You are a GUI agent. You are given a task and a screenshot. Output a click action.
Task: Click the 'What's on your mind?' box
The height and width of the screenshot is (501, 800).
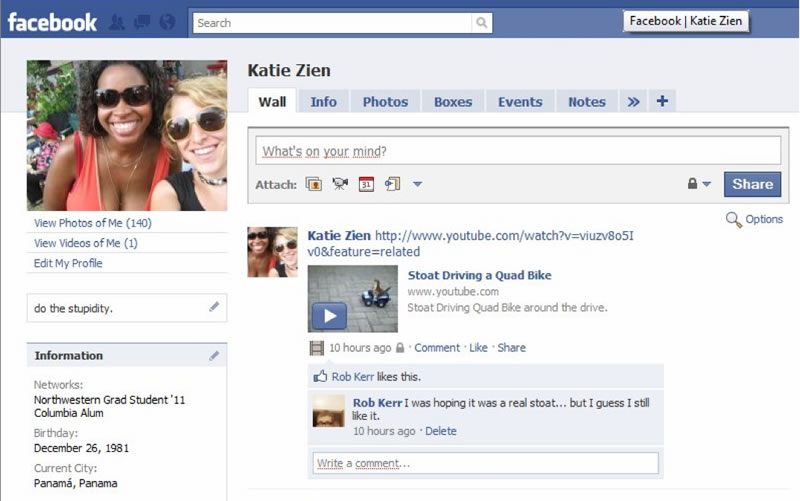[x=518, y=151]
